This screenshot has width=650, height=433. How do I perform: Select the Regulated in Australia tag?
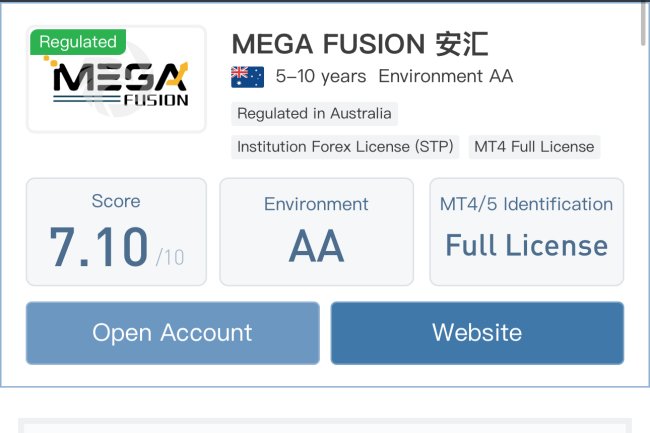[x=314, y=113]
